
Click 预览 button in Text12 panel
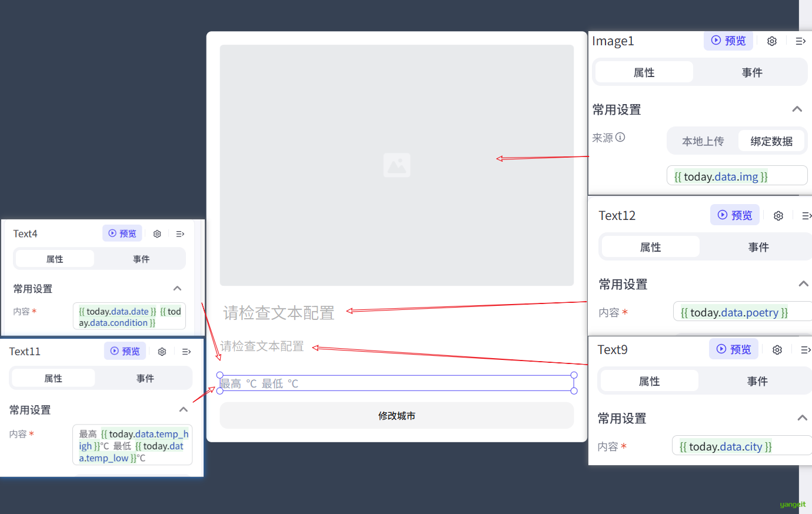[x=735, y=215]
